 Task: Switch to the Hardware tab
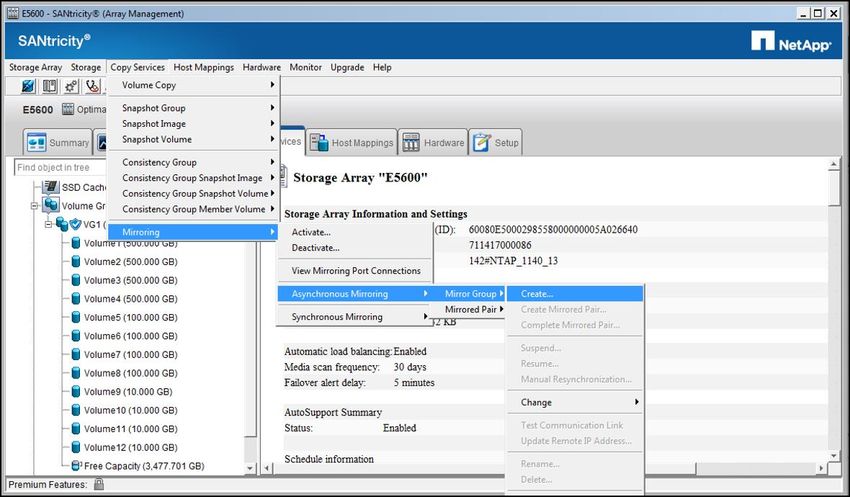(x=433, y=143)
